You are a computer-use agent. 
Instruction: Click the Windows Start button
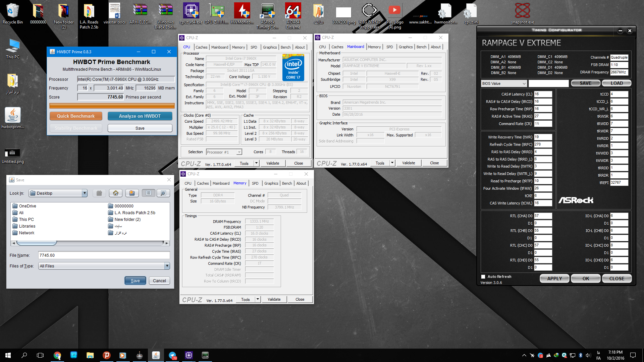tap(8, 355)
